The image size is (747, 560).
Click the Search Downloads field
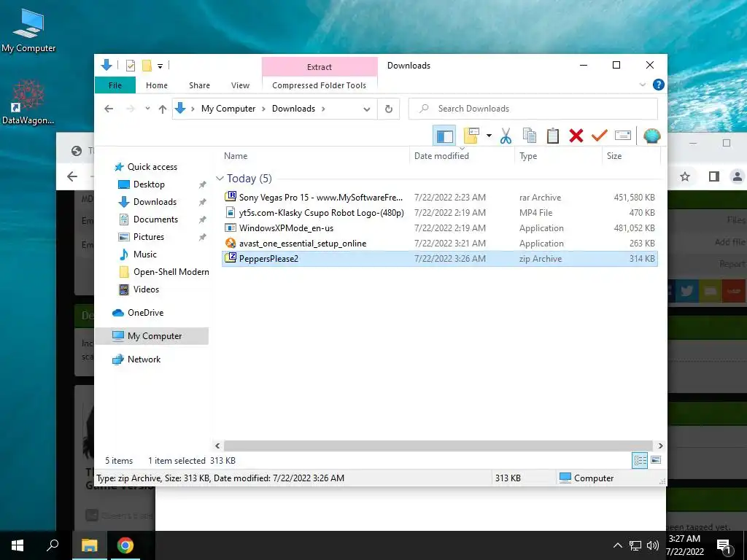(x=533, y=109)
